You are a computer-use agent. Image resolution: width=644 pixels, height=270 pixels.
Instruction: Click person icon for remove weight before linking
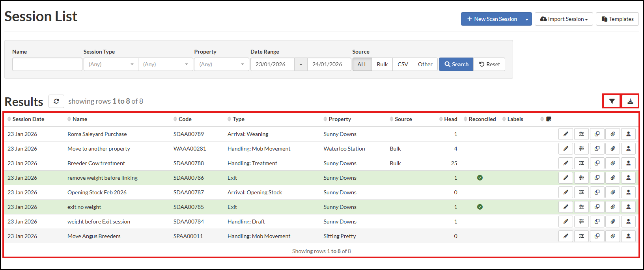click(x=628, y=178)
